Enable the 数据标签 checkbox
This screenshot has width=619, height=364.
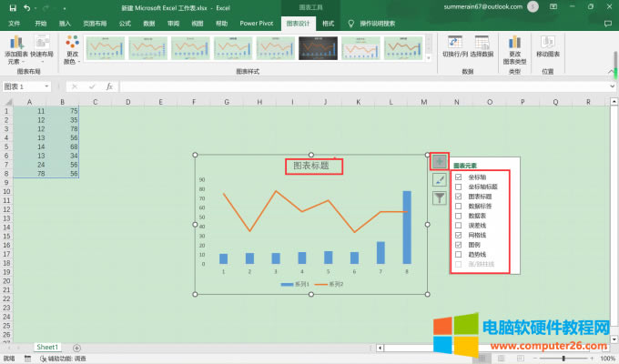[x=458, y=206]
